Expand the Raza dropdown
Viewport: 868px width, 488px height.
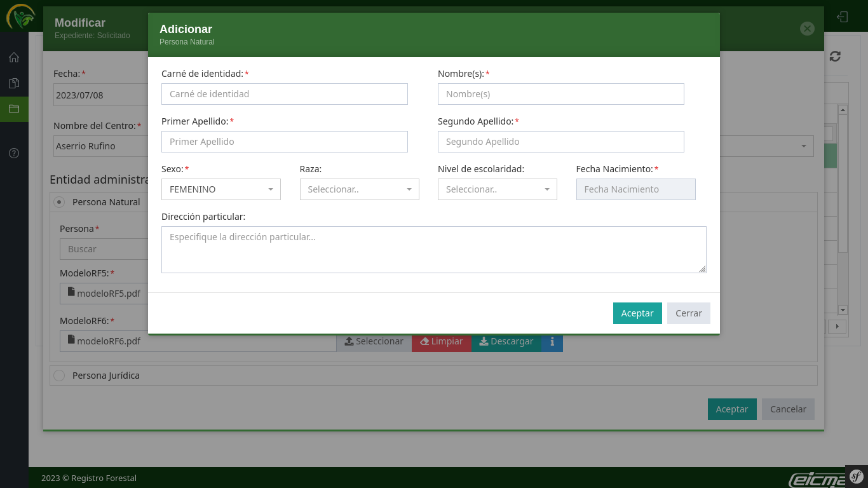click(x=359, y=189)
